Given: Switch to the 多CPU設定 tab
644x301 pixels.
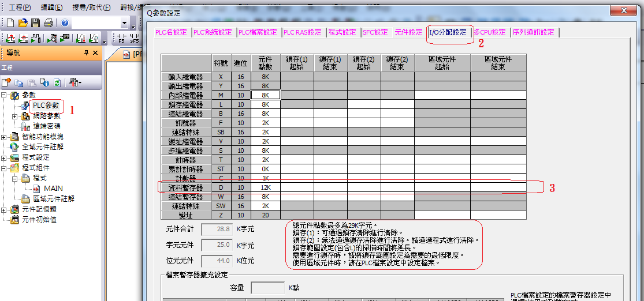Looking at the screenshot, I should tap(490, 32).
